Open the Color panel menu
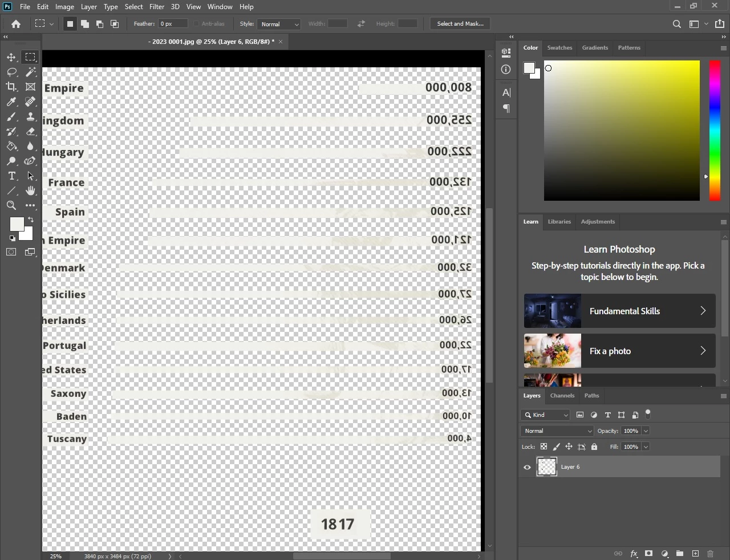 pyautogui.click(x=723, y=48)
